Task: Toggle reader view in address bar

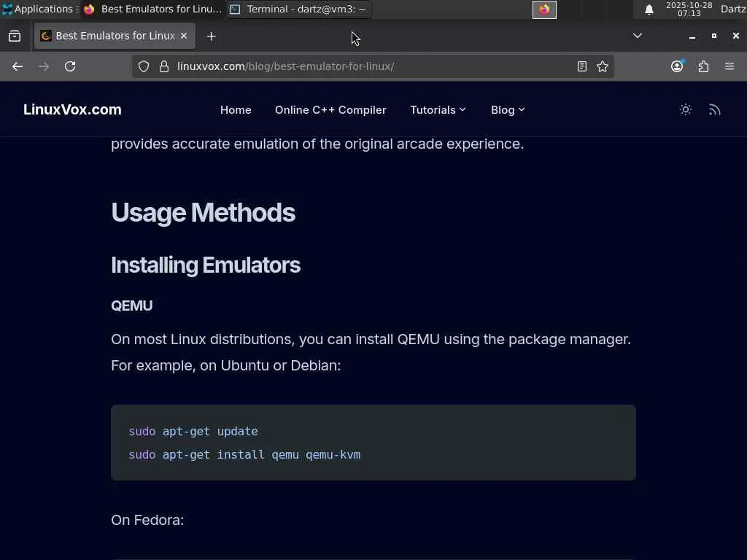Action: pos(581,66)
